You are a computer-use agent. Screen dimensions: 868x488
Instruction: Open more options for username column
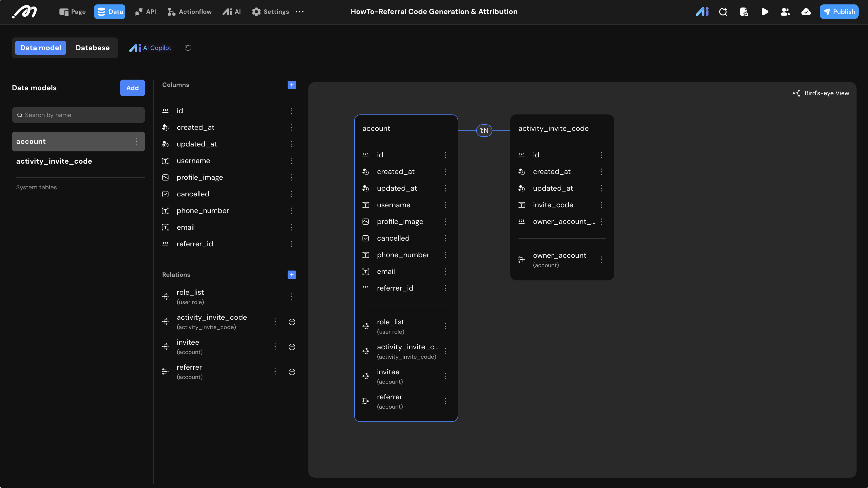tap(292, 161)
